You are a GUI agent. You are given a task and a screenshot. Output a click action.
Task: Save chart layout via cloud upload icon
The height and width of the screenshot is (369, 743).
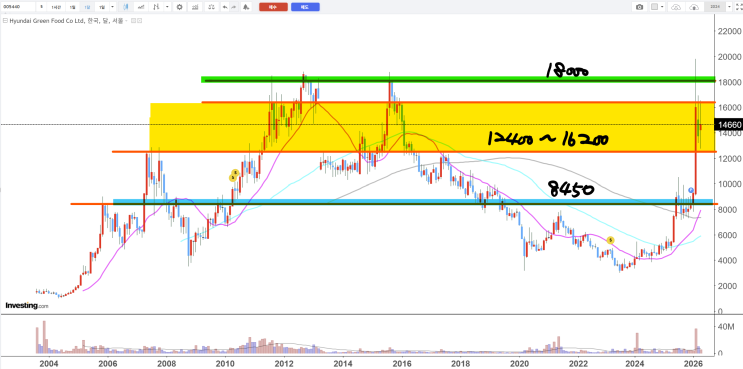pyautogui.click(x=694, y=7)
